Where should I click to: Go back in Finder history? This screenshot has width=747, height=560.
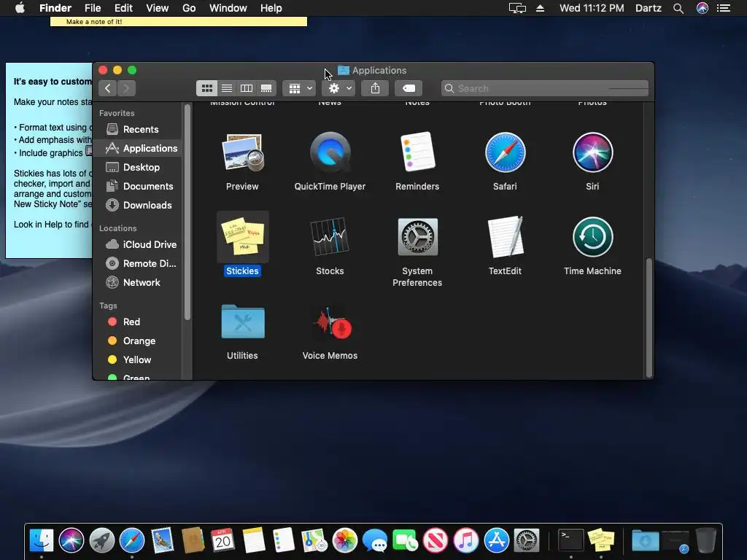pyautogui.click(x=108, y=88)
